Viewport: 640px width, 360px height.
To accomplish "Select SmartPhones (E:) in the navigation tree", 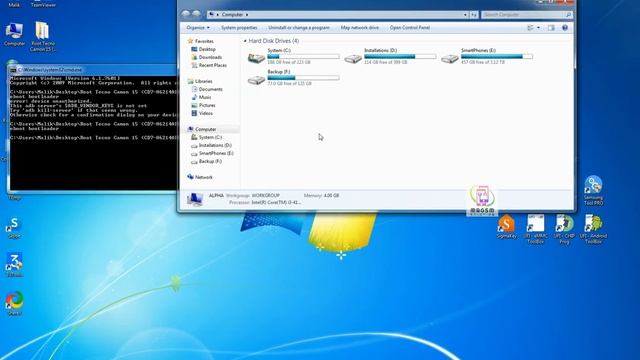I will point(216,153).
